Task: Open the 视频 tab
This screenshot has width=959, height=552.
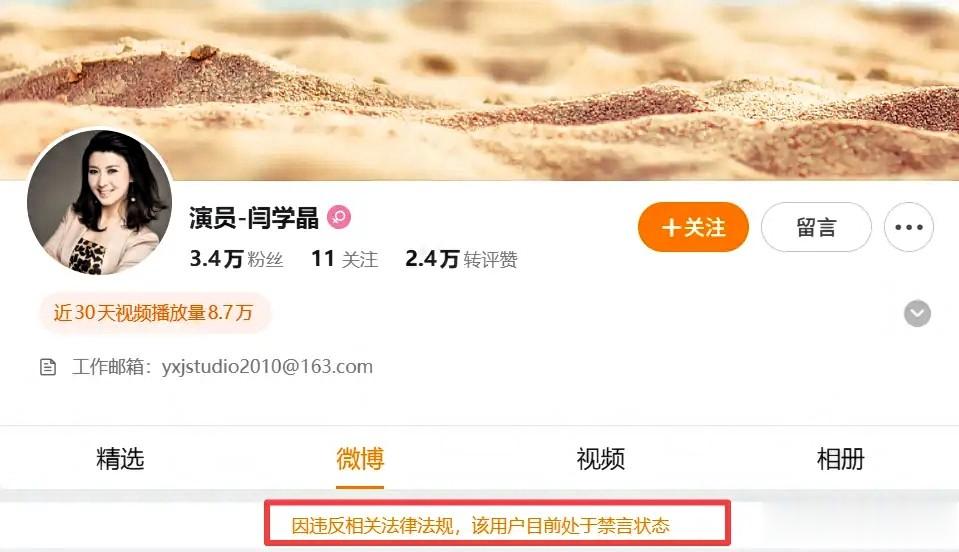Action: click(600, 458)
